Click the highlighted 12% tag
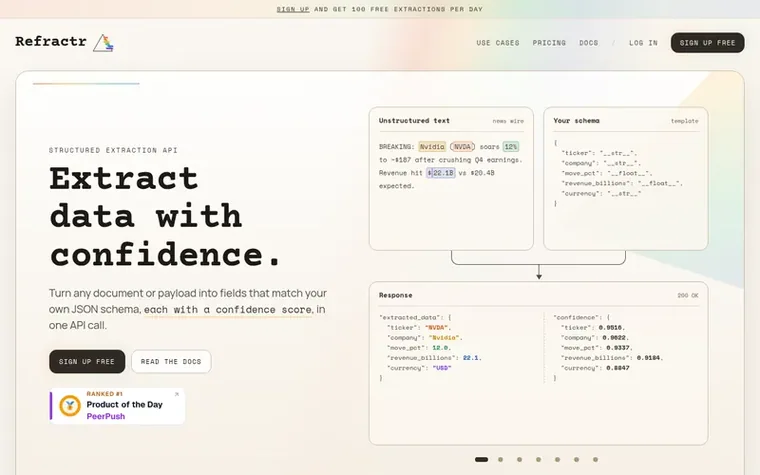This screenshot has height=475, width=760. coord(511,146)
